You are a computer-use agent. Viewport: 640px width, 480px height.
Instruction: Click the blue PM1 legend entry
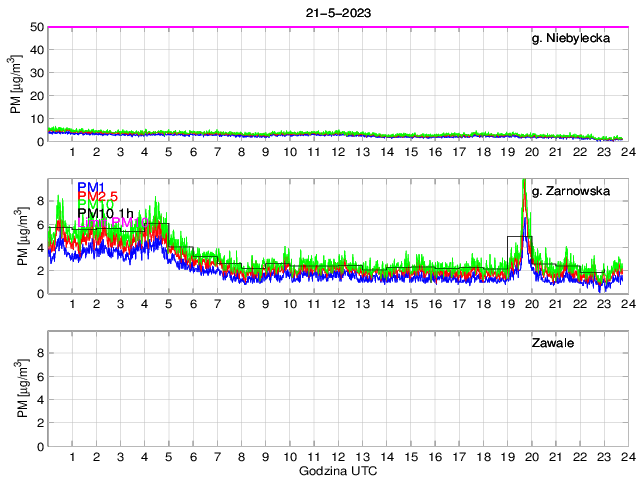90,186
